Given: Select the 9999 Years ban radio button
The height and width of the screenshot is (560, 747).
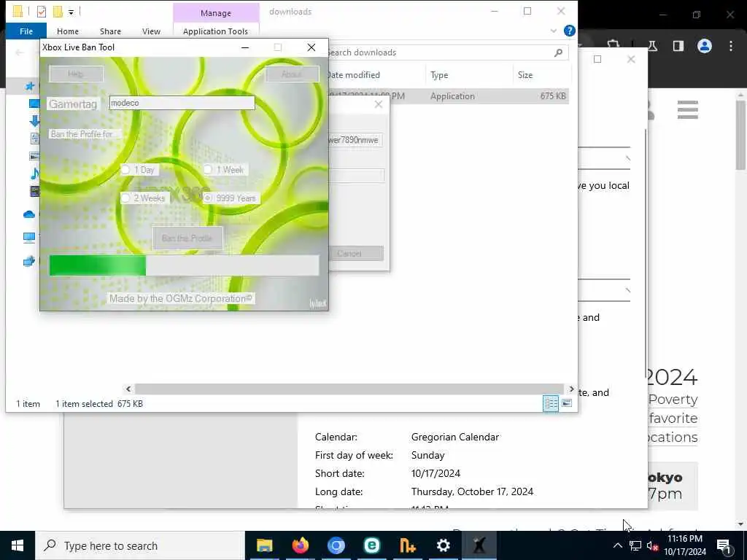Looking at the screenshot, I should (x=208, y=198).
